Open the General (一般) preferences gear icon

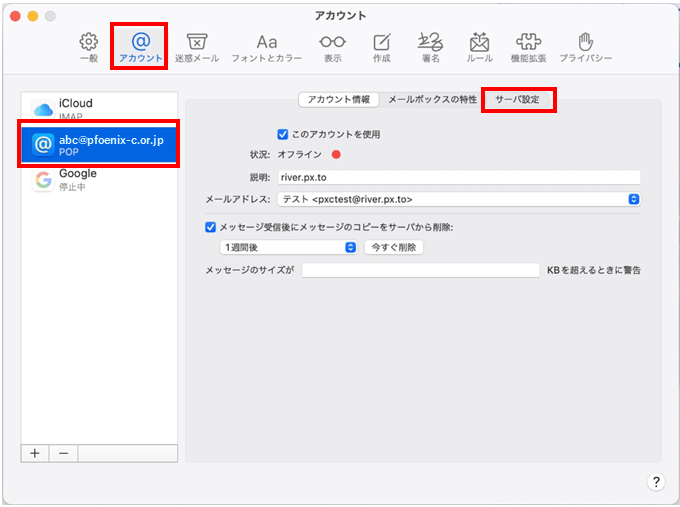click(x=88, y=47)
